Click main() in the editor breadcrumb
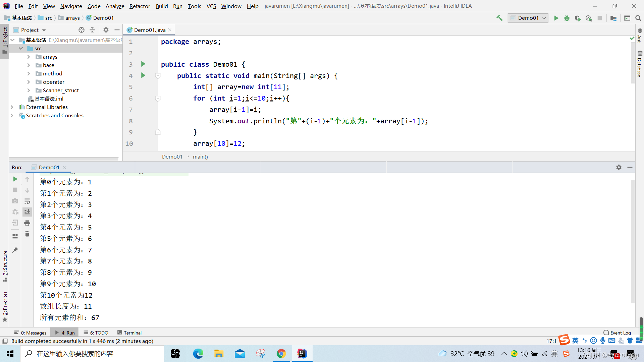Viewport: 644px width, 362px height. (200, 157)
